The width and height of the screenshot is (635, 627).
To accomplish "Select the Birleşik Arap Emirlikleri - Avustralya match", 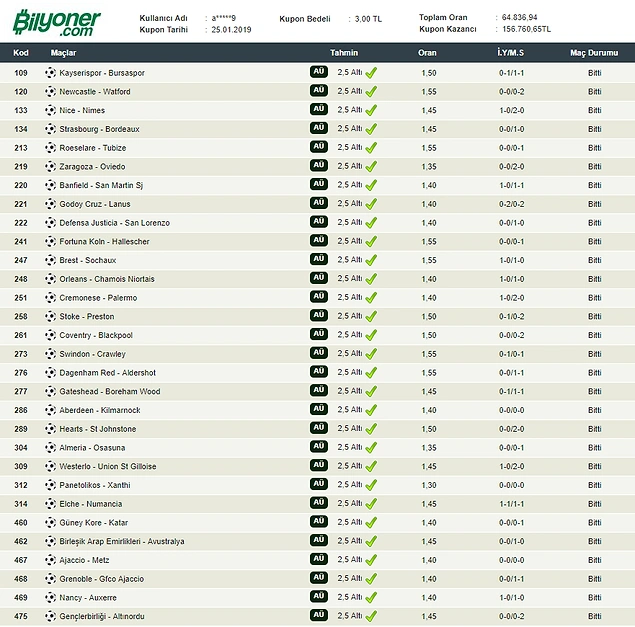I will [122, 541].
